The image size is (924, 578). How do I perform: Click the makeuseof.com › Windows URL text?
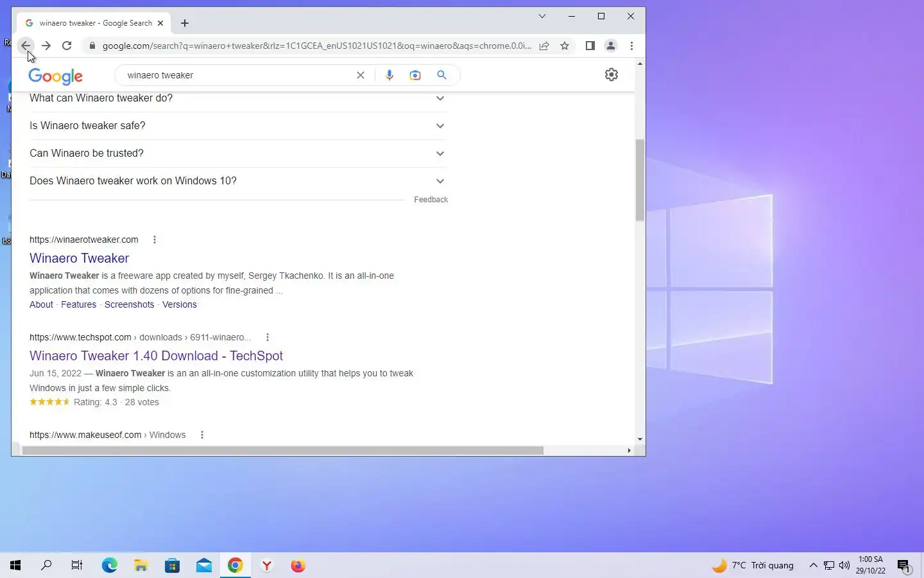pyautogui.click(x=108, y=435)
